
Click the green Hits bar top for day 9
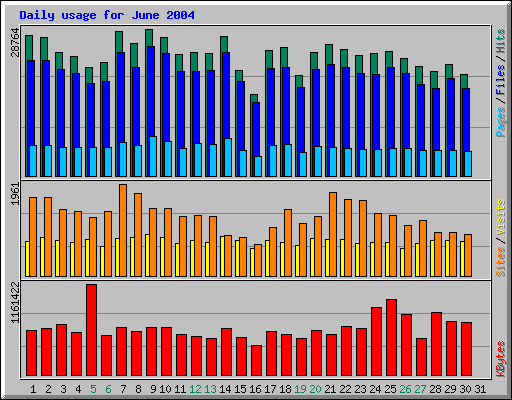tap(149, 37)
